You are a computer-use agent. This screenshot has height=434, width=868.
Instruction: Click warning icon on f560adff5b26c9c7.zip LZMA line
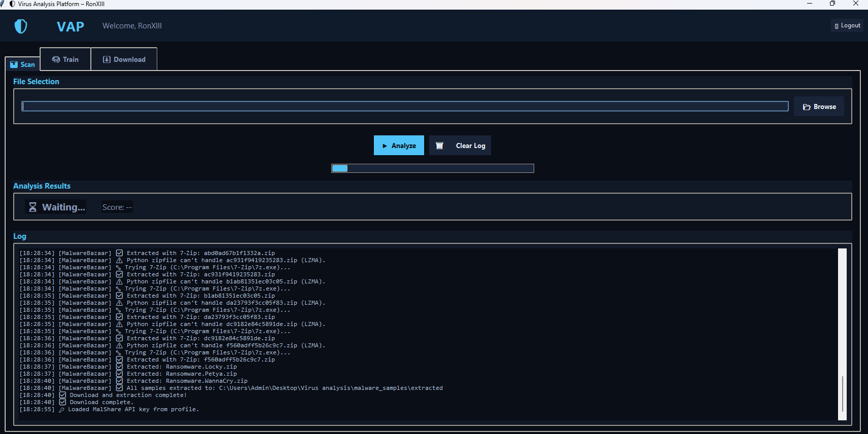119,345
